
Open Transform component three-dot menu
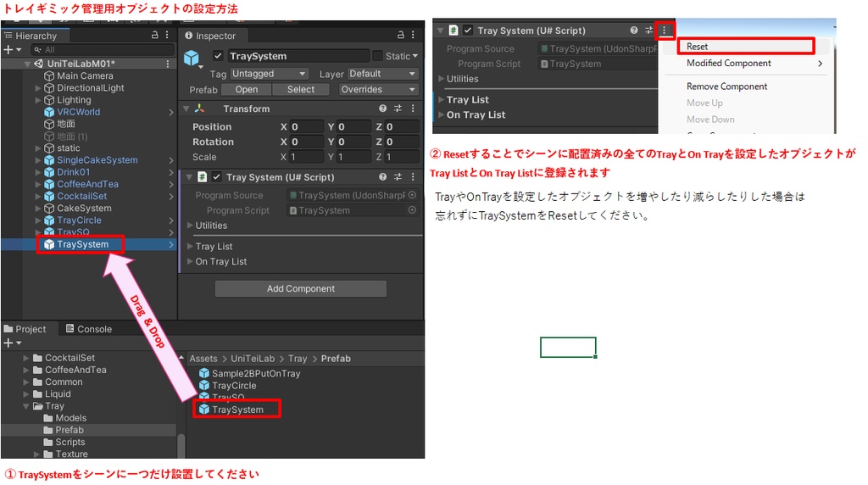click(413, 109)
